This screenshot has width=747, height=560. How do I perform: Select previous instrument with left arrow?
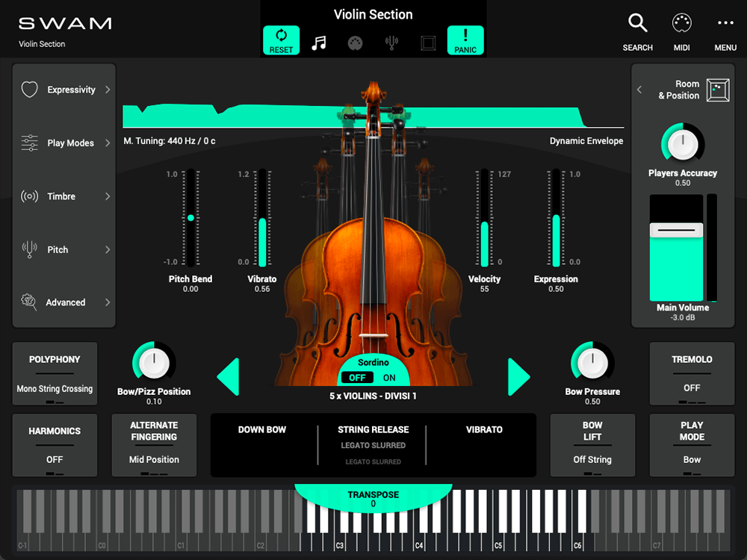coord(228,377)
